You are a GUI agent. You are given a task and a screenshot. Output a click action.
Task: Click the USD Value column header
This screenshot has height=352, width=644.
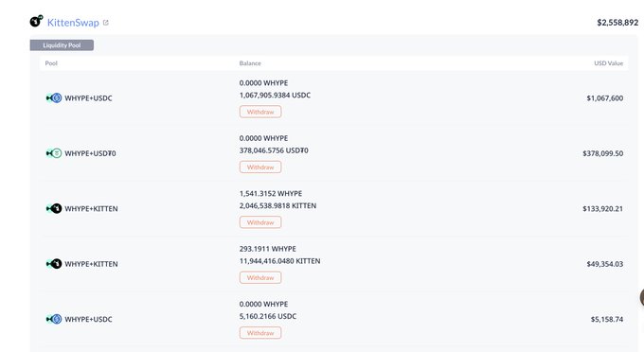click(x=608, y=63)
